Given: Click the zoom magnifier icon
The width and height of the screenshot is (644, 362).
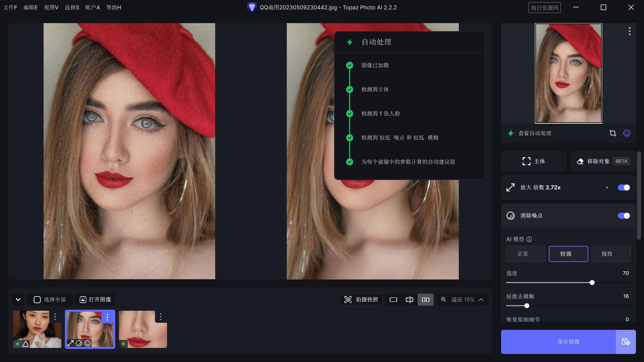Looking at the screenshot, I should (x=443, y=299).
